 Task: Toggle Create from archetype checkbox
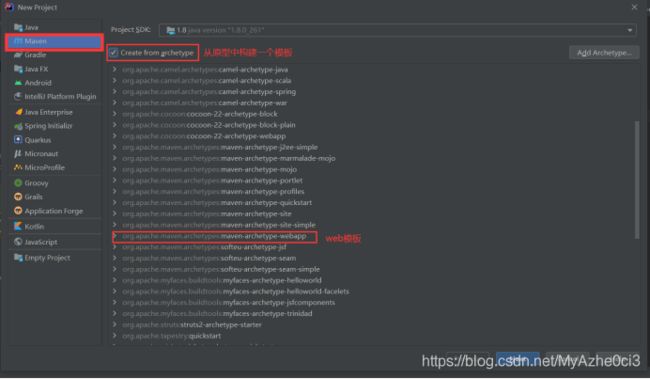click(x=113, y=53)
